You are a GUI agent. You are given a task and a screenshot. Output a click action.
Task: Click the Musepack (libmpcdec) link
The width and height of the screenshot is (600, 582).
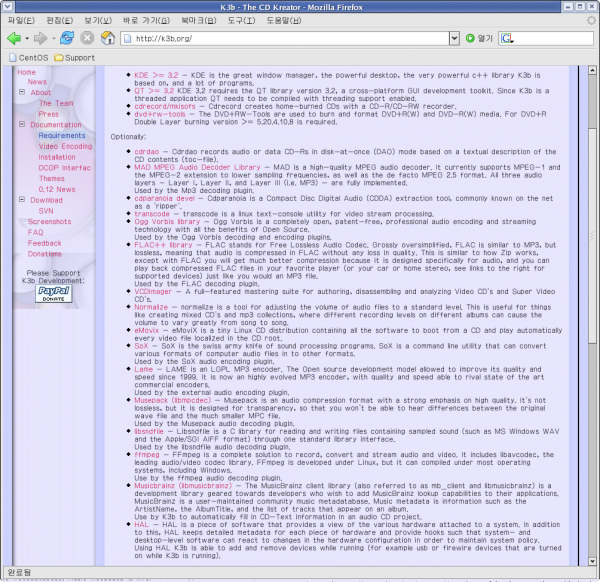(173, 400)
